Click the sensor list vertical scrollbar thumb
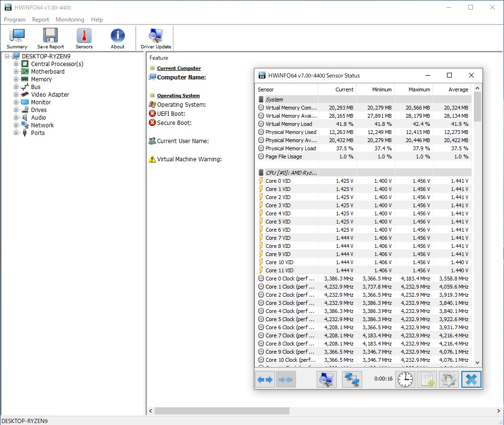This screenshot has height=425, width=504. point(477,107)
